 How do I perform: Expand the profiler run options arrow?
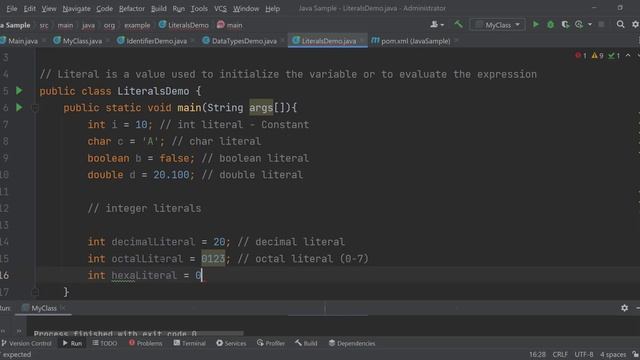click(x=590, y=25)
